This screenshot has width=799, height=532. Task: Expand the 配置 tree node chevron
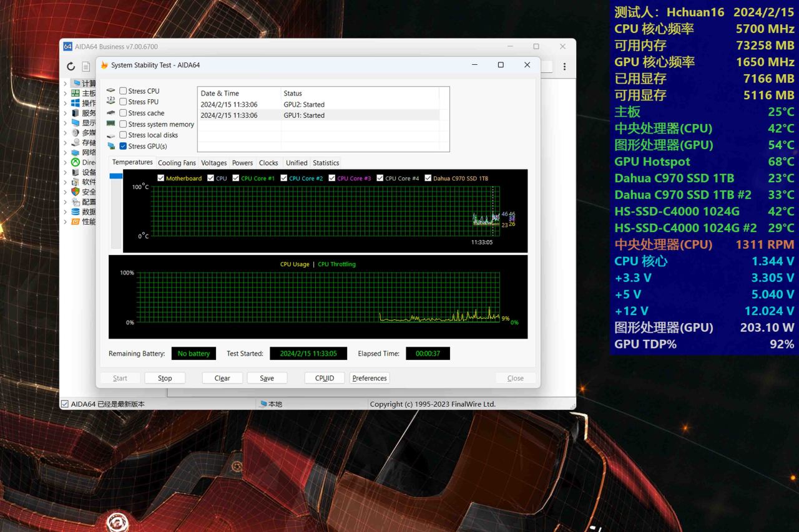pos(65,202)
